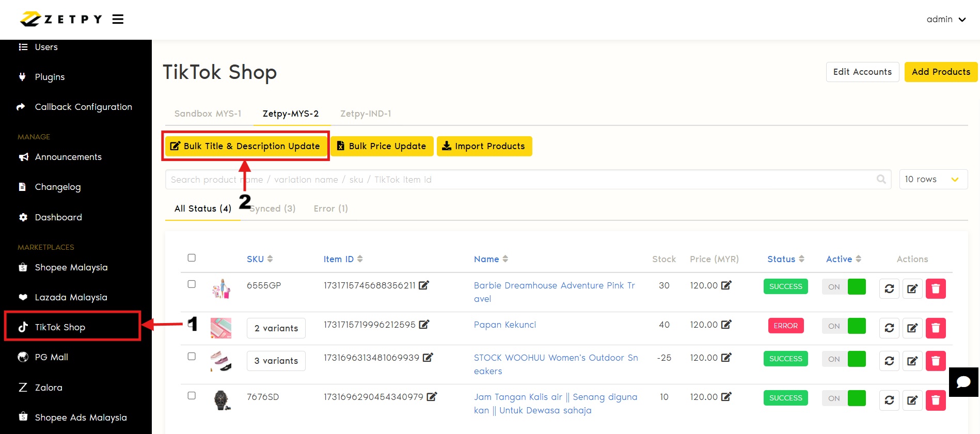
Task: Delete the Papan Kekunci product
Action: [x=935, y=328]
